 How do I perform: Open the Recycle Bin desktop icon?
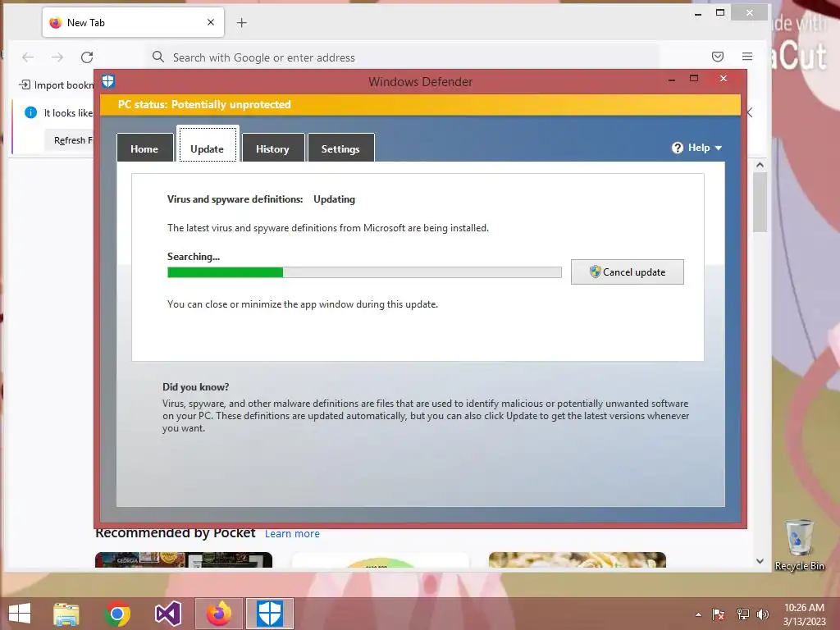pos(799,546)
